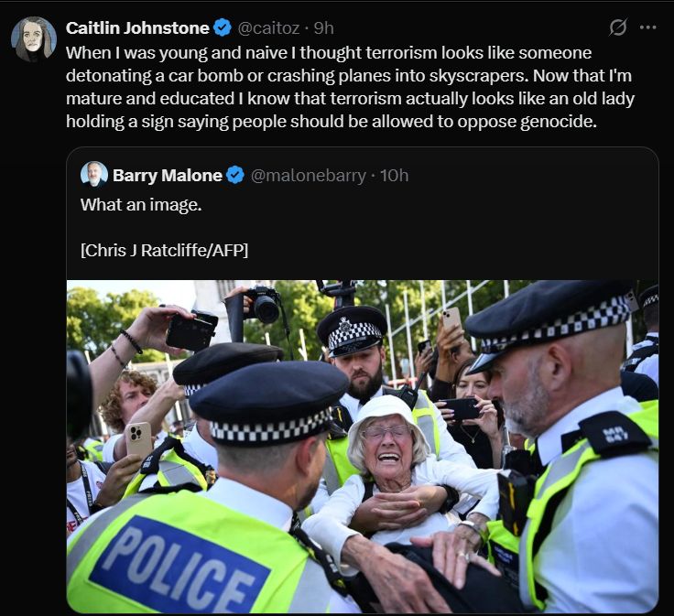The width and height of the screenshot is (674, 616).
Task: Click the Chris J Ratcliffe/AFP credit text
Action: point(164,250)
